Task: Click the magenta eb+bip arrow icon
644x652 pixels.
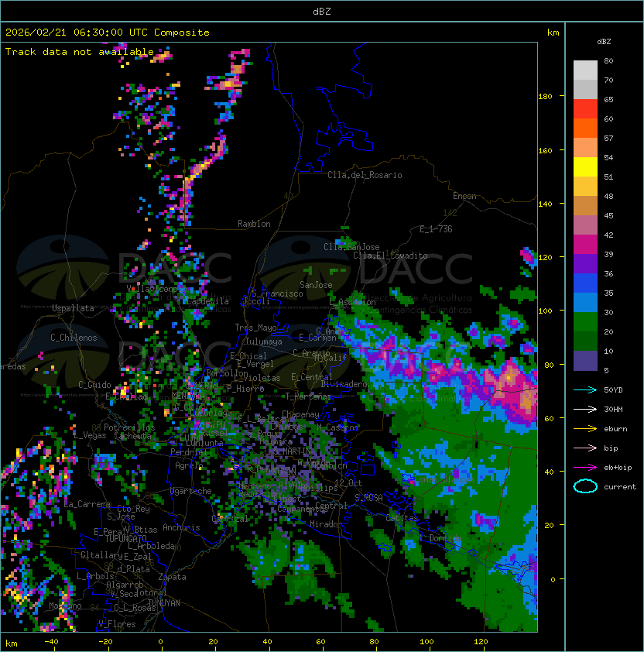Action: point(585,468)
